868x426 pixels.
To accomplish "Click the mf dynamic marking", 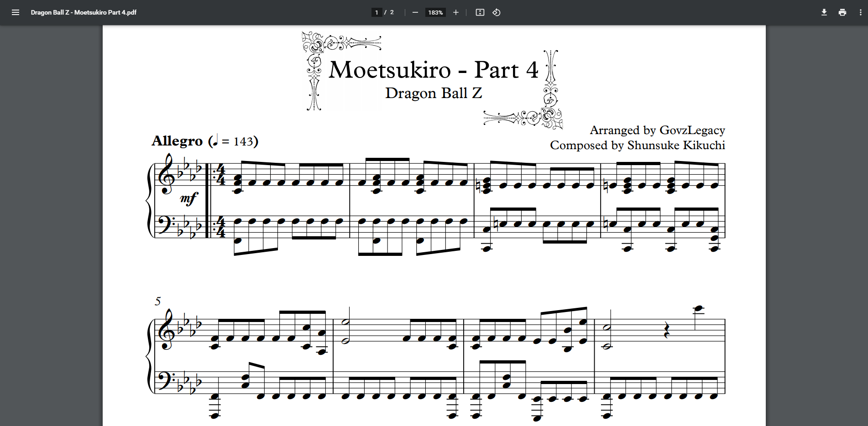I will 188,198.
